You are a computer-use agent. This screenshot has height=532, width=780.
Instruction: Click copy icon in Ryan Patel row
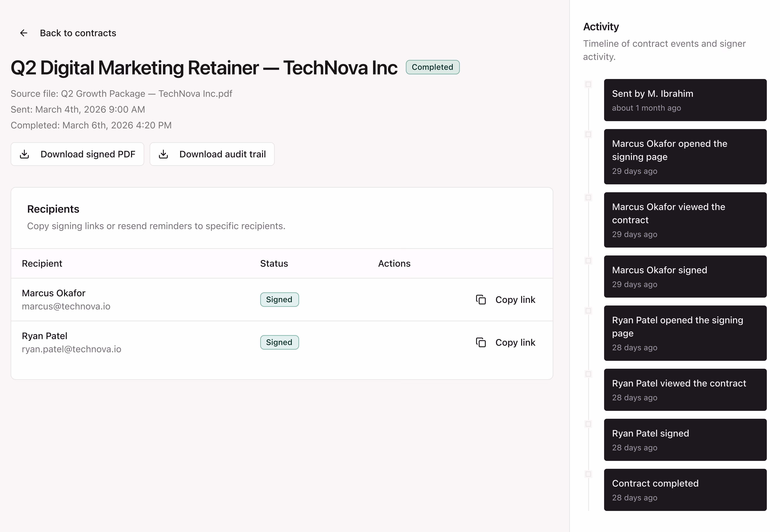click(481, 343)
